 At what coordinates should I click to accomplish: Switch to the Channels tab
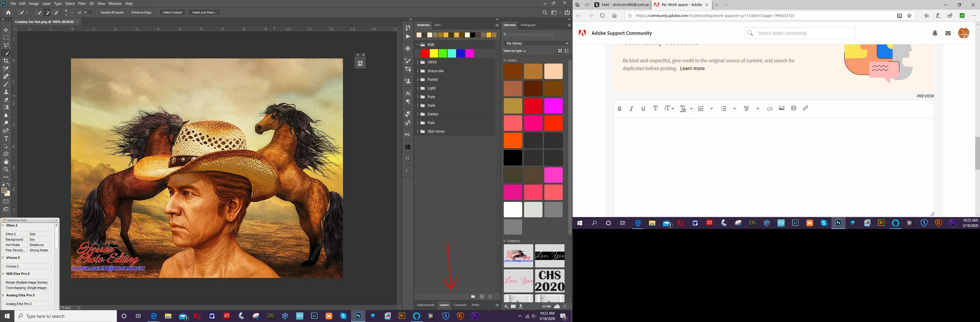click(x=460, y=305)
